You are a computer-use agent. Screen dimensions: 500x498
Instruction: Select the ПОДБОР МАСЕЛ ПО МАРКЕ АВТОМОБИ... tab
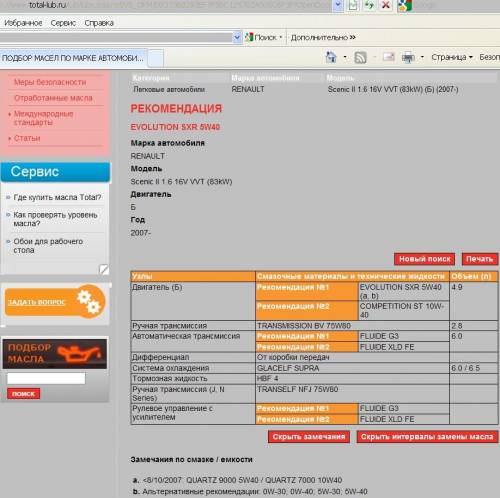click(x=73, y=58)
